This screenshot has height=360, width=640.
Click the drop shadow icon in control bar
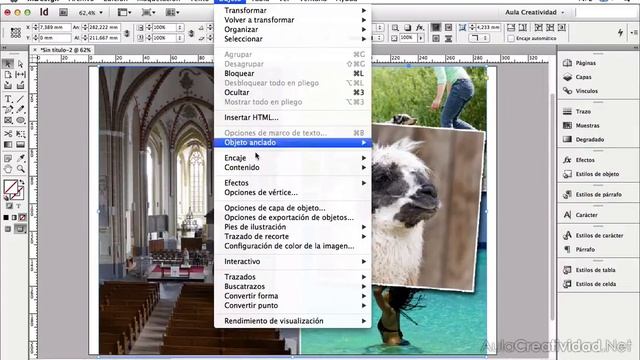[x=407, y=27]
